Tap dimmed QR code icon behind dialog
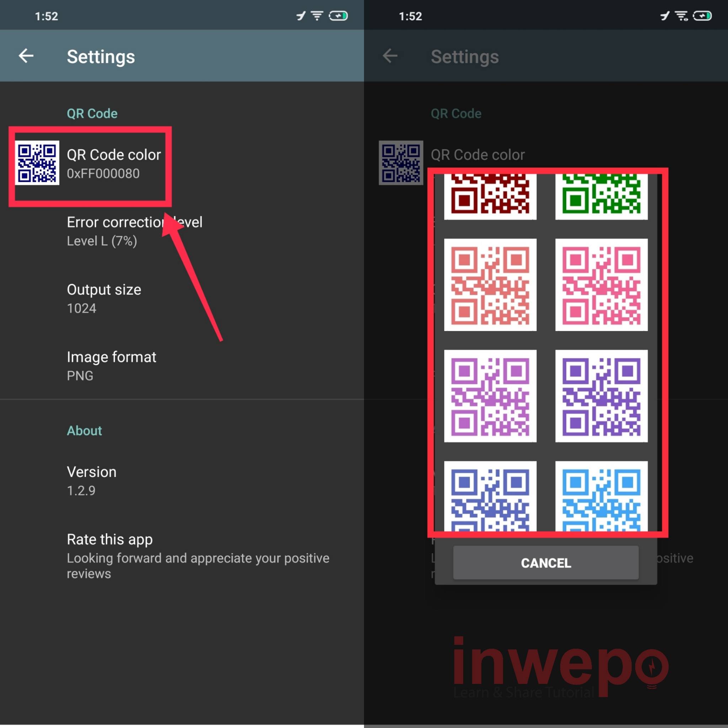The image size is (728, 728). 401,163
